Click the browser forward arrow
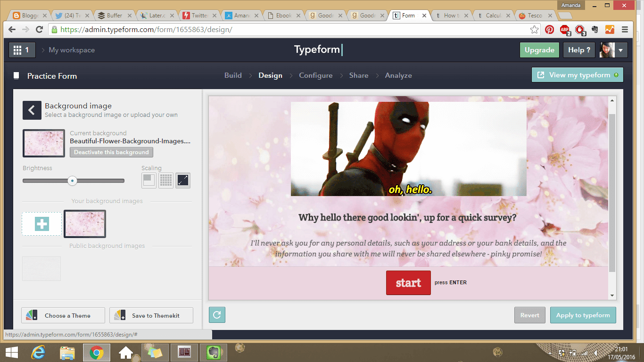 [25, 30]
